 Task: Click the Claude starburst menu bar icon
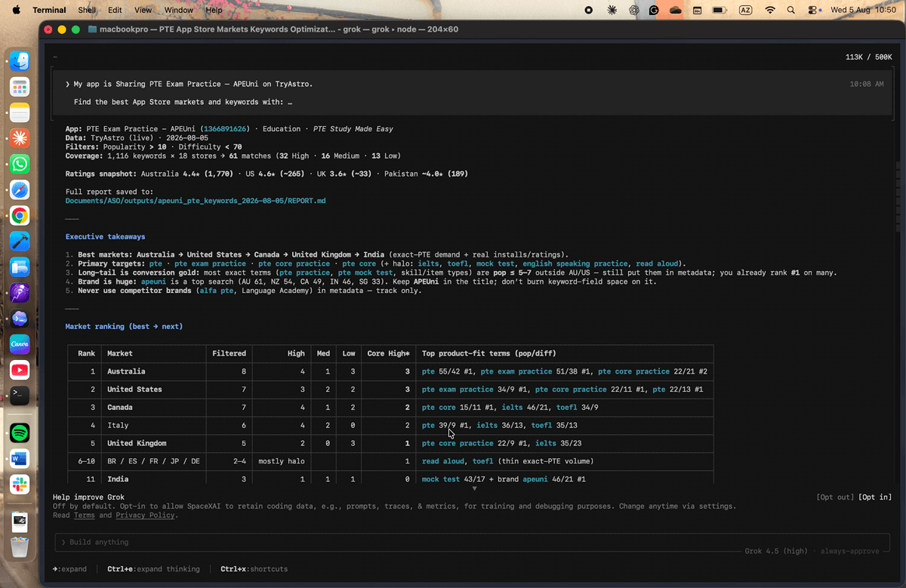click(x=611, y=10)
